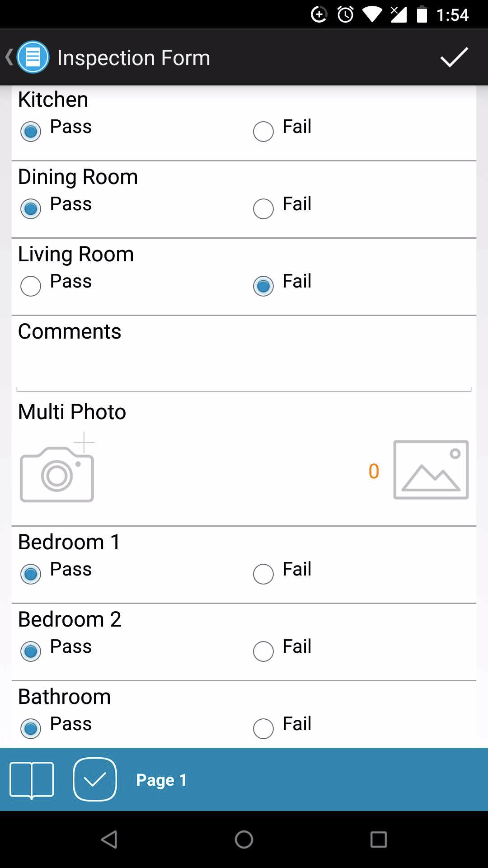Mark Bedroom 1 as Fail

coord(263,574)
